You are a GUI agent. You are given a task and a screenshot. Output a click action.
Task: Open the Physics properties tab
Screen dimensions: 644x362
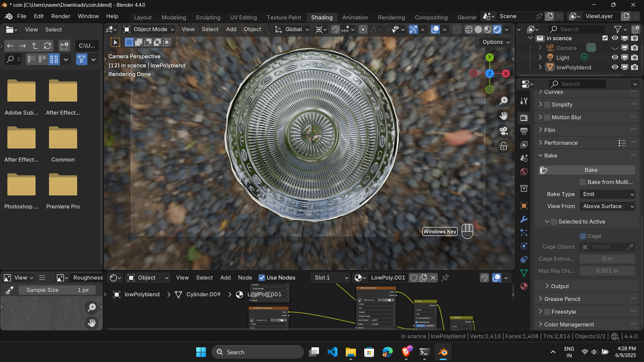coord(524,246)
